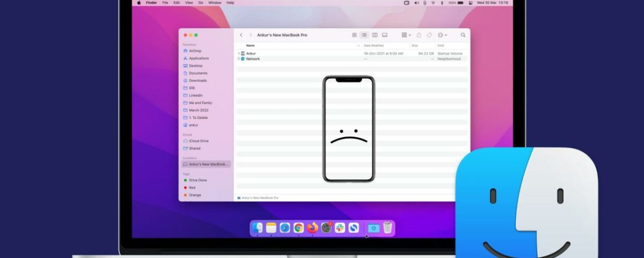Sort by the Kind column header
Image resolution: width=644 pixels, height=258 pixels.
coord(441,46)
